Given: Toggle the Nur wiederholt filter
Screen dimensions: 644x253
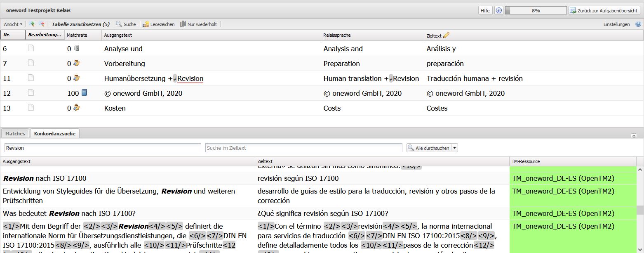Looking at the screenshot, I should (x=199, y=24).
